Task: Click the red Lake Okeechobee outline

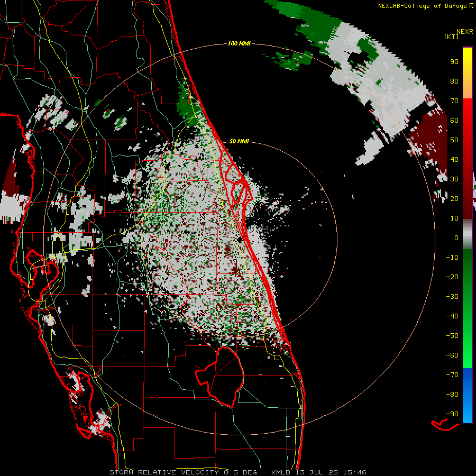Action: pyautogui.click(x=220, y=377)
